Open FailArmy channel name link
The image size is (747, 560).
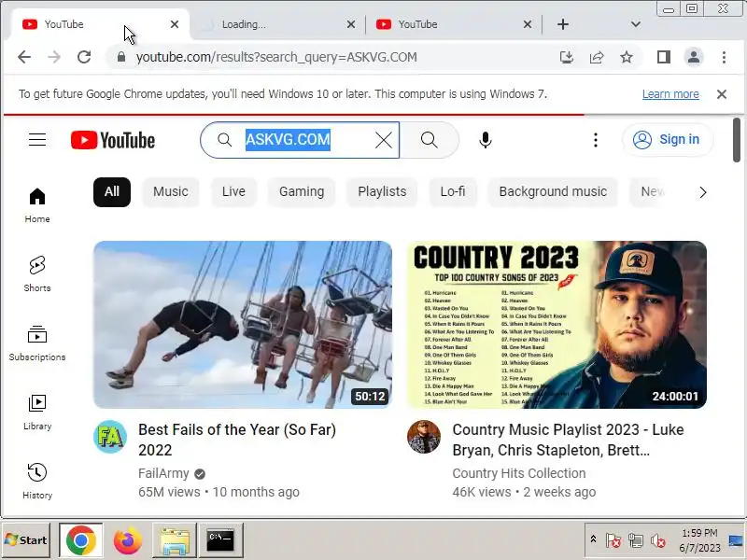[163, 474]
